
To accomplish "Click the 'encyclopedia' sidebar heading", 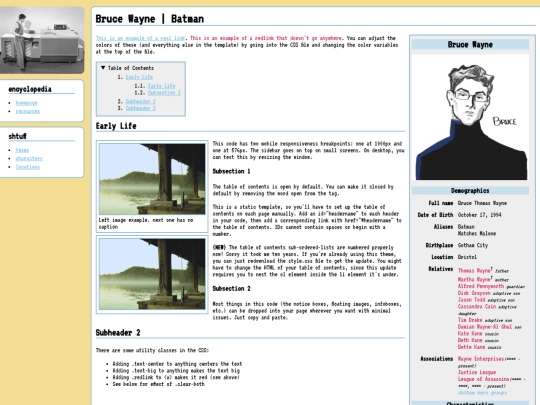I will tap(30, 89).
